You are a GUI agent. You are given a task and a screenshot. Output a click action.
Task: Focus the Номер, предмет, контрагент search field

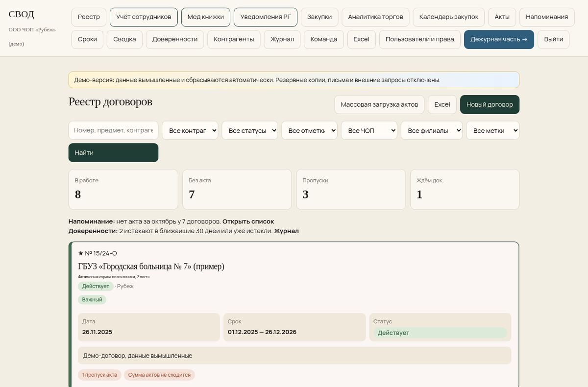click(x=113, y=130)
